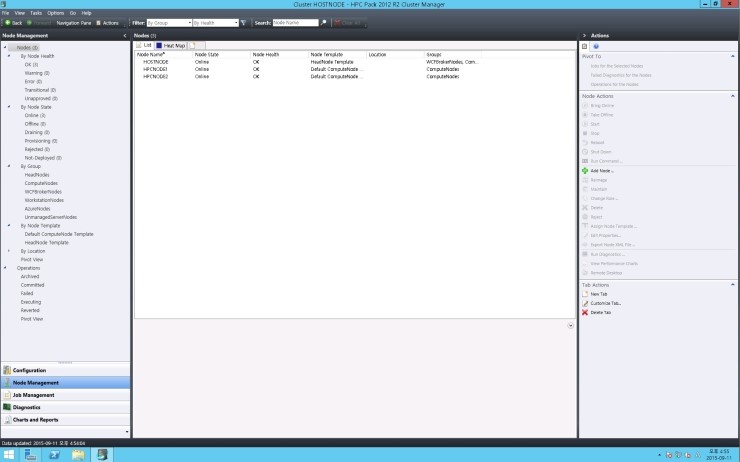Click the Customize Tab... action
This screenshot has width=740, height=462.
(605, 303)
